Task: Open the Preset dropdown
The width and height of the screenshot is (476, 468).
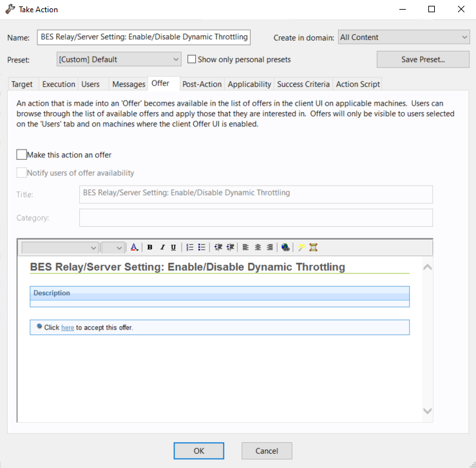Action: click(x=119, y=59)
